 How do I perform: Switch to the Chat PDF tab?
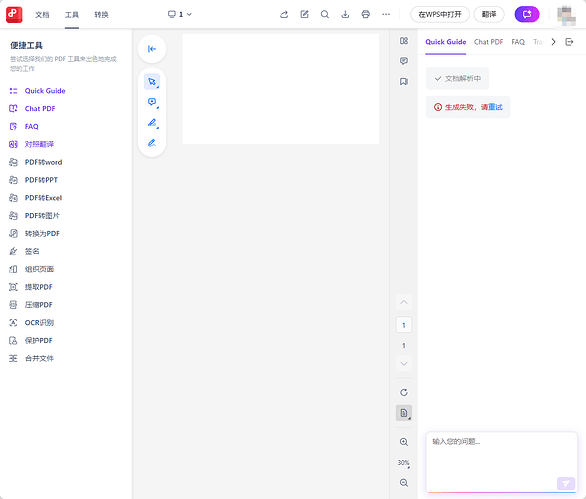(488, 42)
